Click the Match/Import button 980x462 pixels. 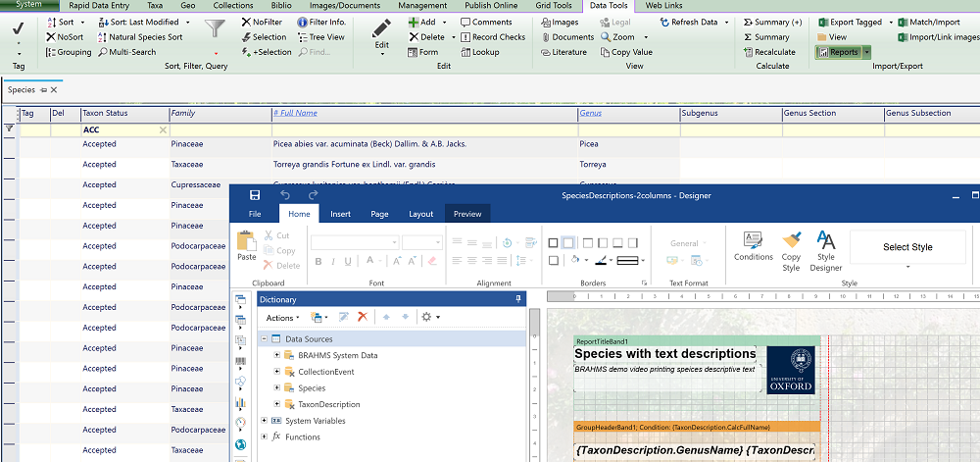tap(929, 22)
